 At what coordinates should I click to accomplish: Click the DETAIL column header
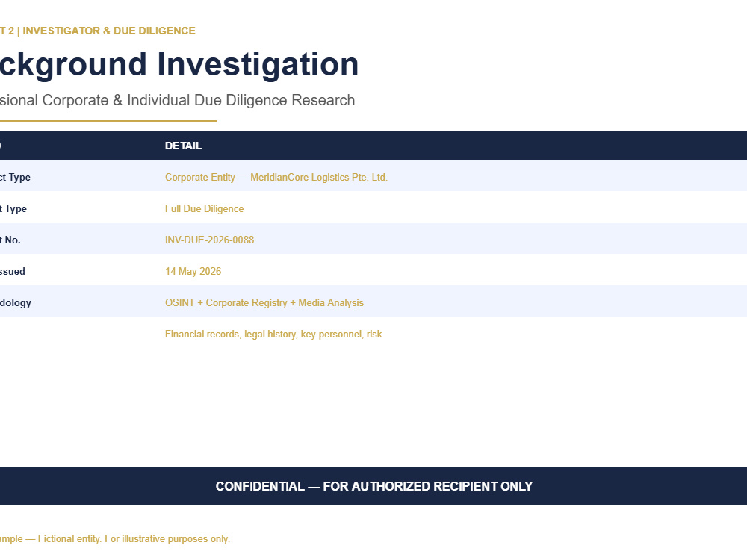coord(184,146)
